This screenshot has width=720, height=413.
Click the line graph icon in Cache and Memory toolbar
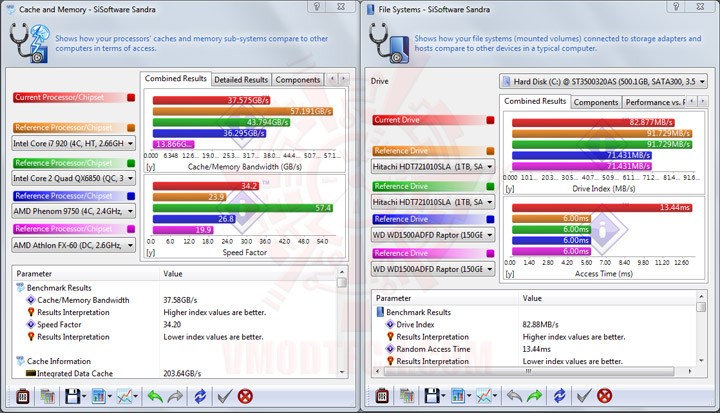tap(124, 396)
